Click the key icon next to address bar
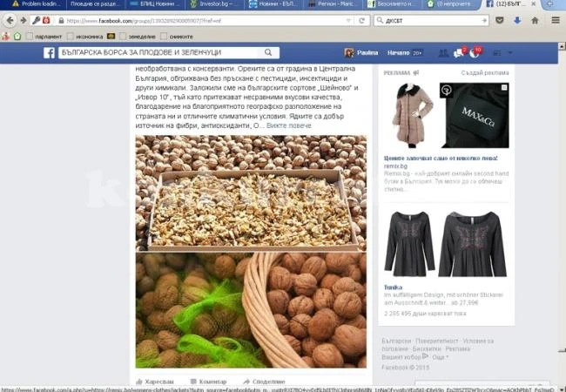566x392 pixels. point(36,21)
